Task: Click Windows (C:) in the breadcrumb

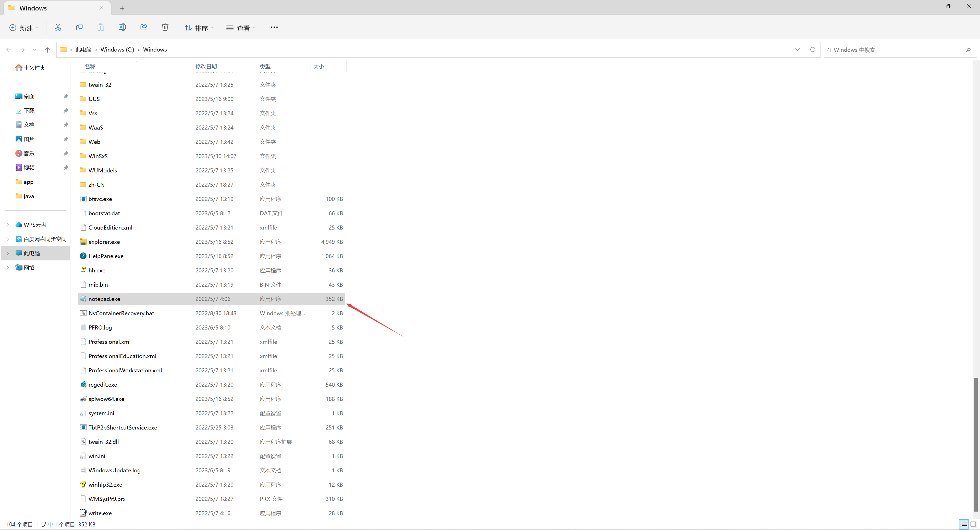Action: (117, 49)
